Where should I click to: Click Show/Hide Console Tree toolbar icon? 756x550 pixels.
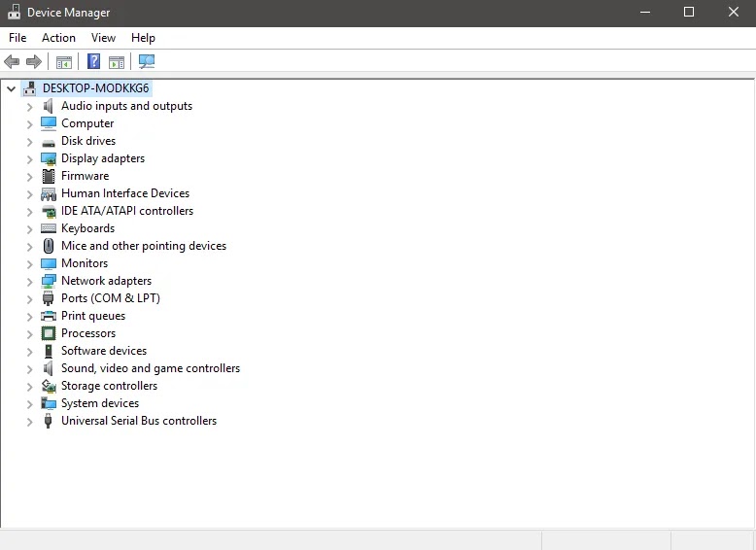point(63,62)
